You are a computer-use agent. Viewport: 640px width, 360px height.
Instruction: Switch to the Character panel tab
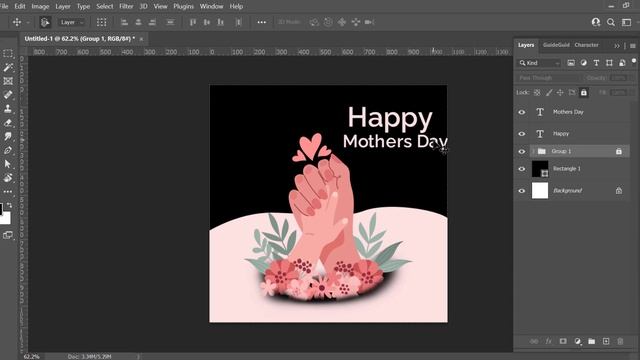coord(586,45)
